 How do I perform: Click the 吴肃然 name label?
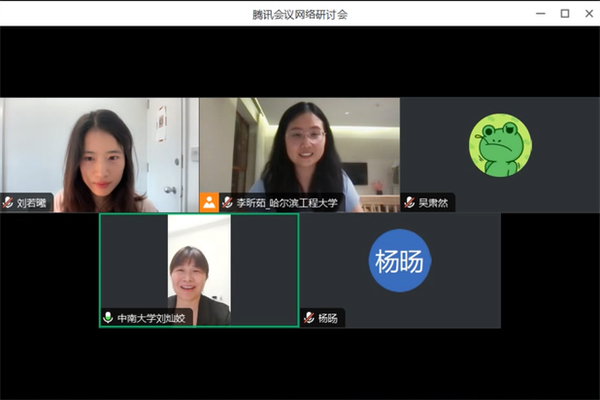click(433, 203)
